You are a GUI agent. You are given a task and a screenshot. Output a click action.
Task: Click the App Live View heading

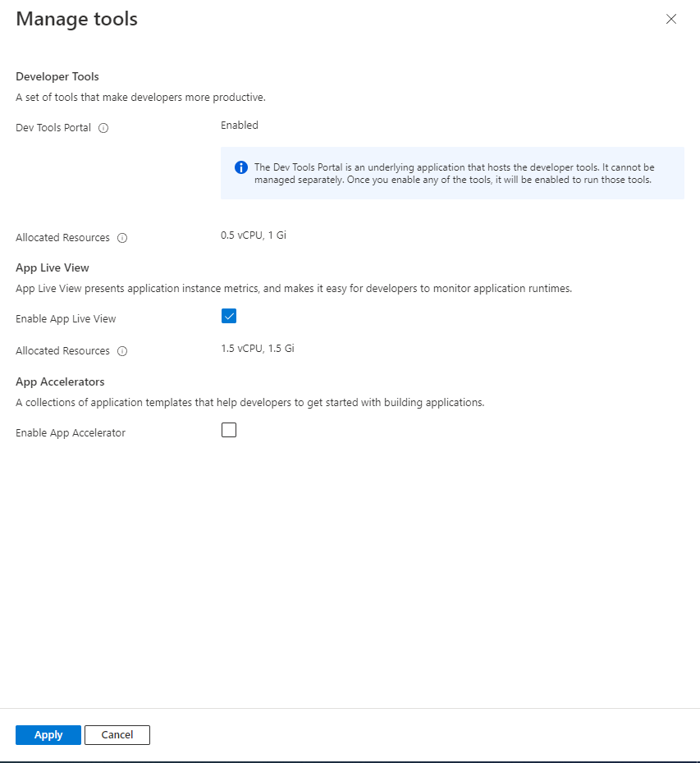[x=53, y=267]
